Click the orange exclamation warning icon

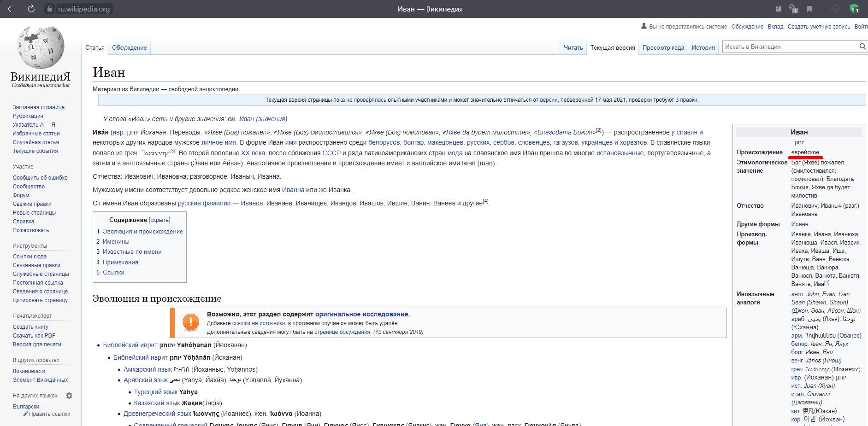(x=191, y=322)
